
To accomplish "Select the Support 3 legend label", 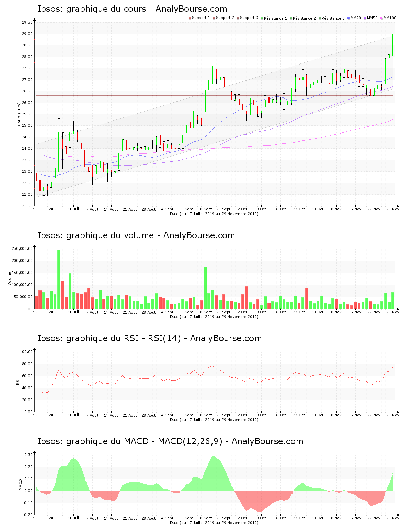I will click(249, 18).
